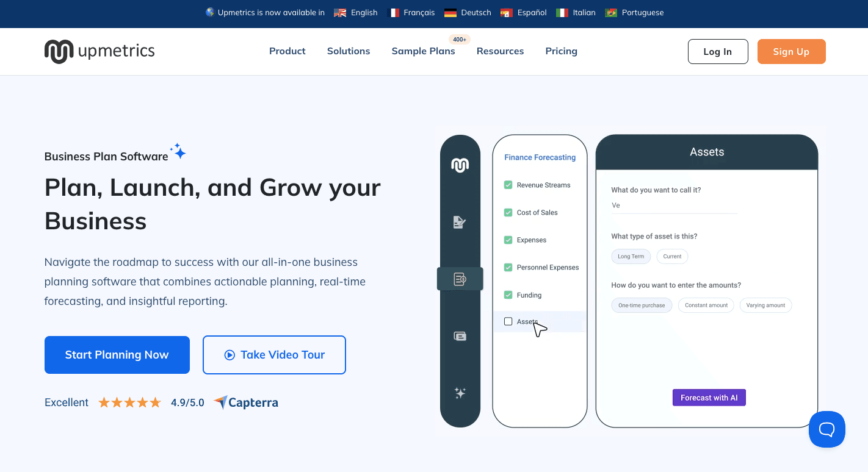
Task: Open the Sample Plans menu
Action: [423, 51]
